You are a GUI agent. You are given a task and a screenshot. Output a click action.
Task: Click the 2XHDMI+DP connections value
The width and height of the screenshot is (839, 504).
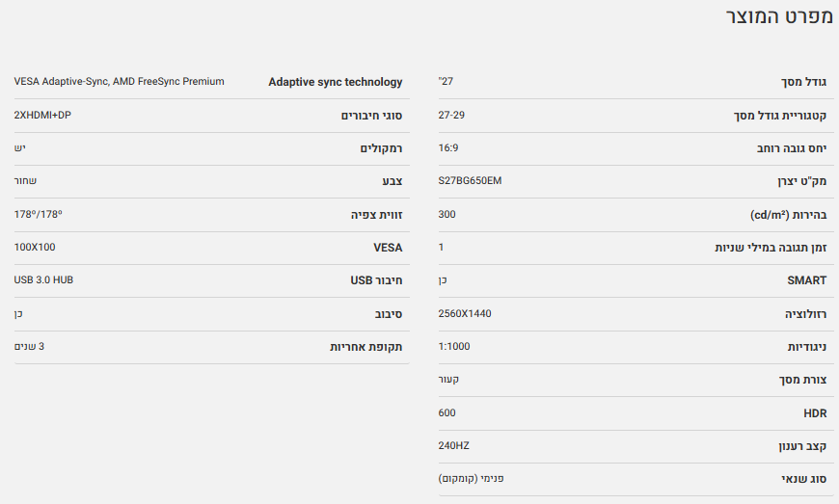[x=42, y=116]
